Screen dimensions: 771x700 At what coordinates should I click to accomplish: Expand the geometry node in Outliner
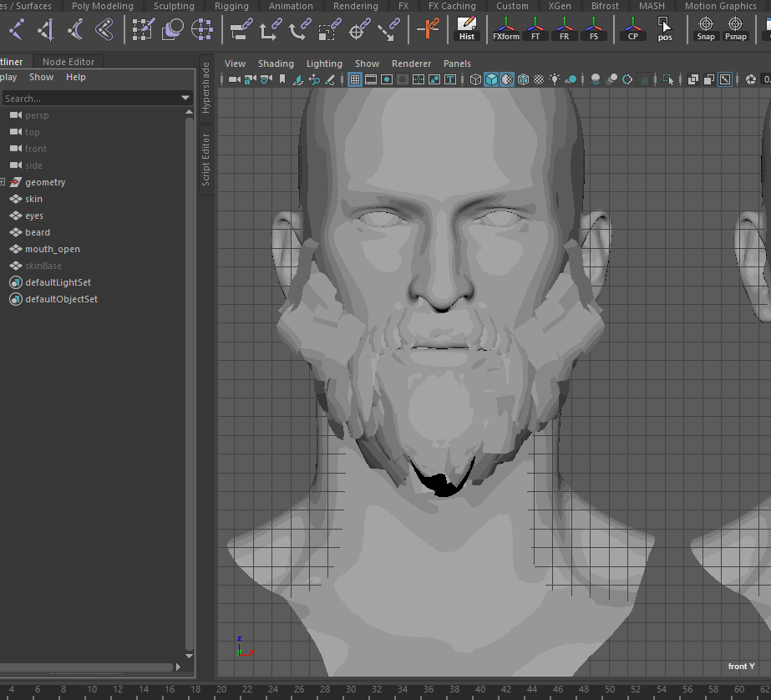point(3,182)
